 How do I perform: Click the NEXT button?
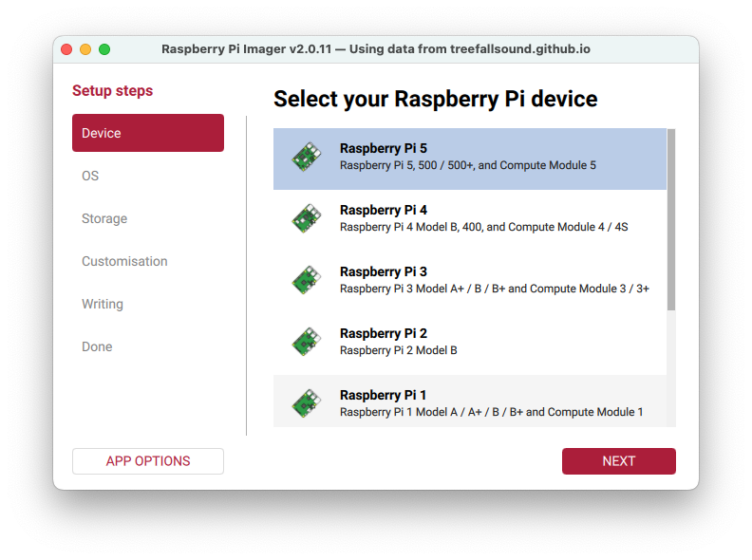619,461
